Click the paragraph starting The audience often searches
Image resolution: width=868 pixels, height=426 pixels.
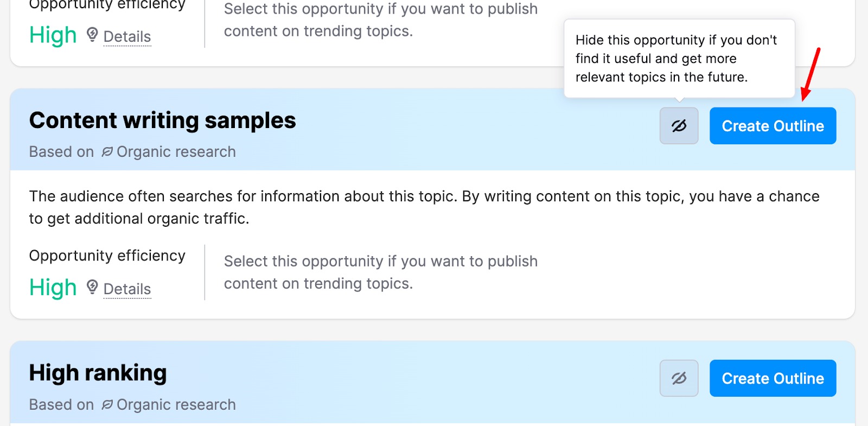click(x=424, y=207)
